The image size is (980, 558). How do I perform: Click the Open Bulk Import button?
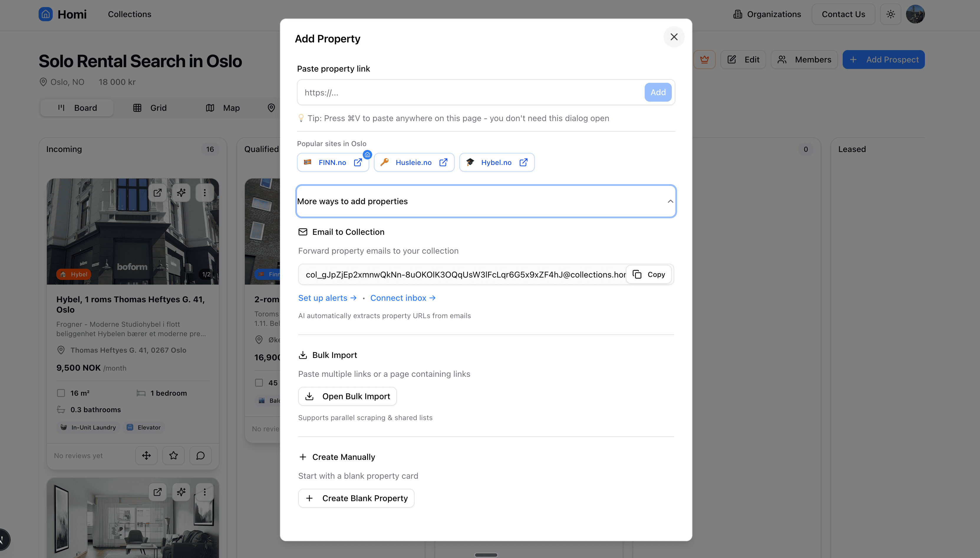coord(347,396)
